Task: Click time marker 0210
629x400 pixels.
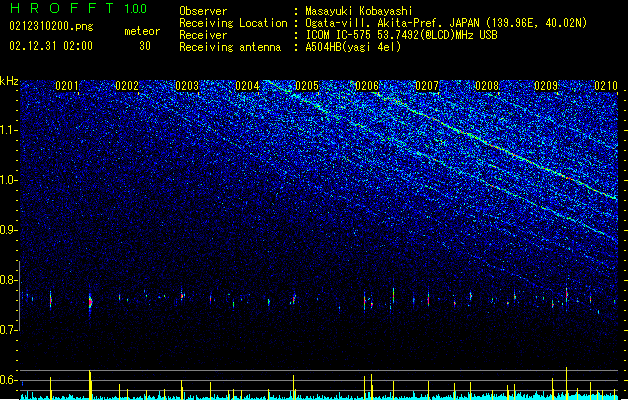Action: click(x=606, y=86)
